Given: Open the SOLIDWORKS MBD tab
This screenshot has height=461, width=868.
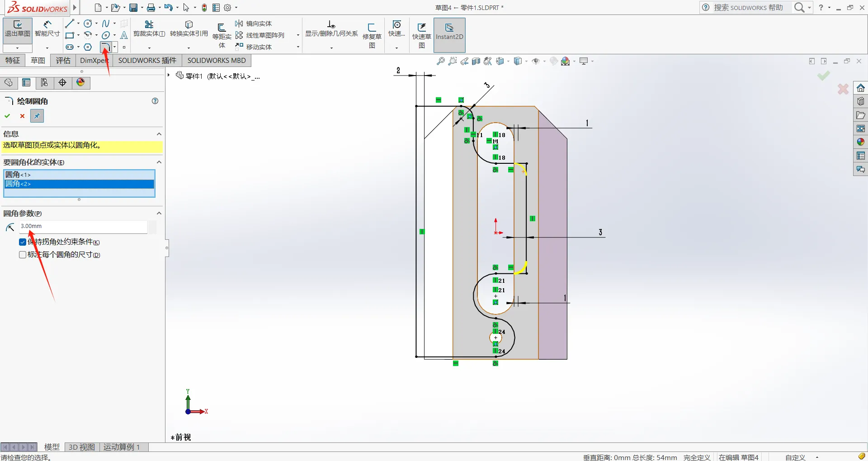Looking at the screenshot, I should [x=217, y=60].
